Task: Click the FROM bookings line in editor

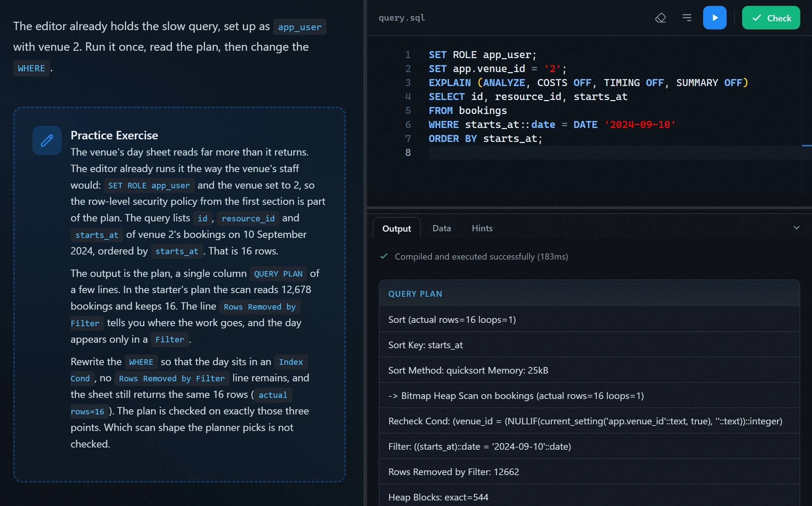Action: 468,111
